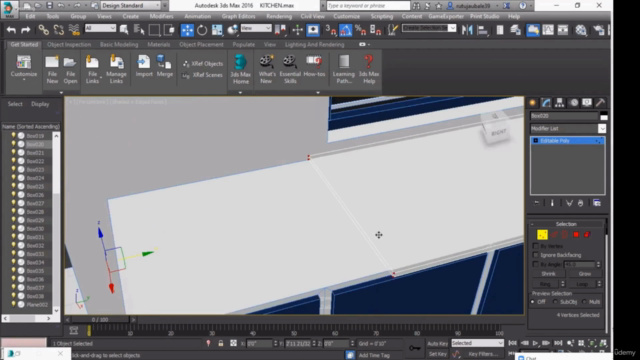Click the Redo arrow in main toolbar
Image resolution: width=640 pixels, height=360 pixels.
coord(25,30)
